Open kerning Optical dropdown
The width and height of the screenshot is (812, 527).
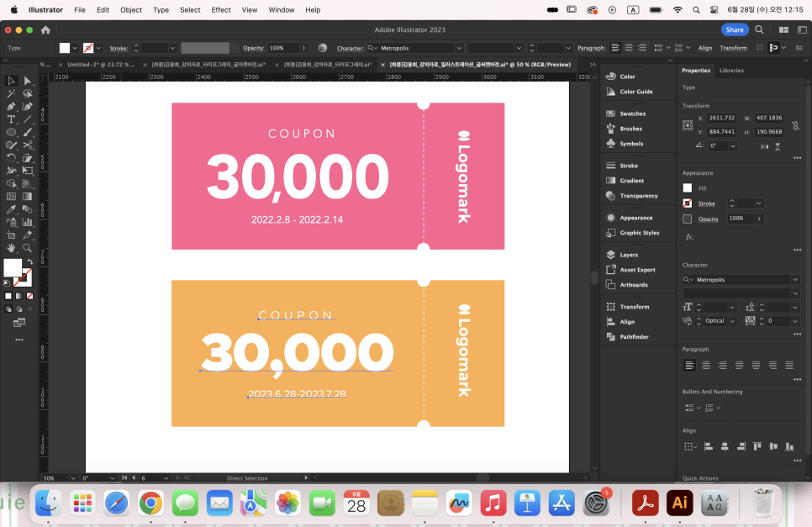[732, 321]
